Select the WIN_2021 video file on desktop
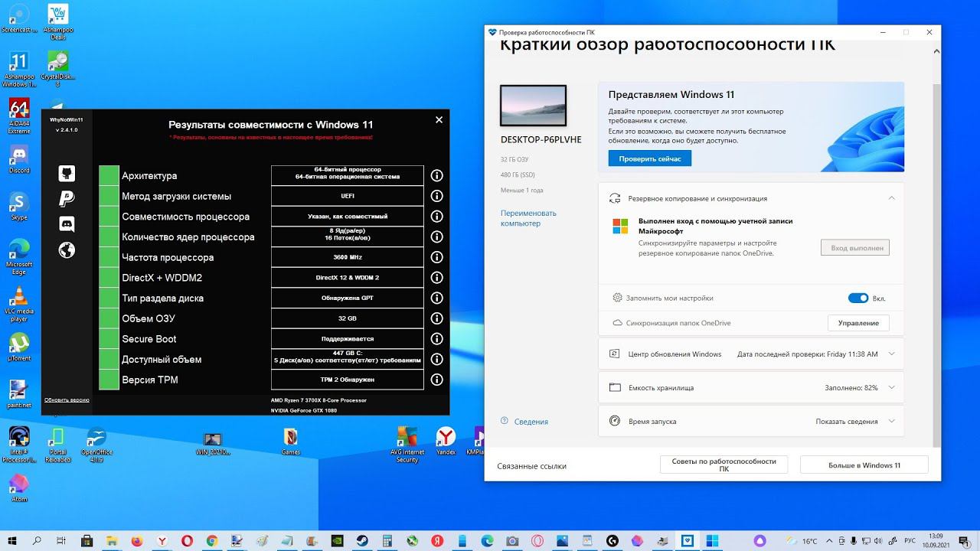Viewport: 980px width, 551px height. [x=213, y=442]
